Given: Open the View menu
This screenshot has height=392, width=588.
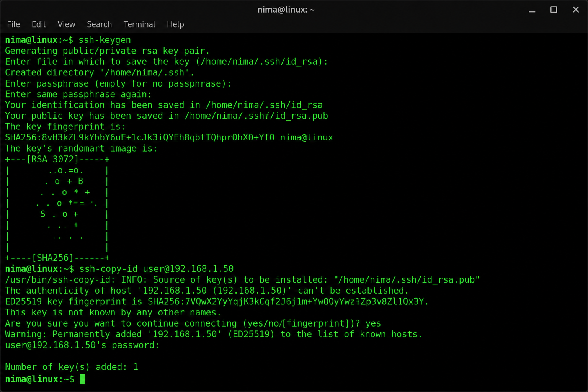Looking at the screenshot, I should coord(66,24).
